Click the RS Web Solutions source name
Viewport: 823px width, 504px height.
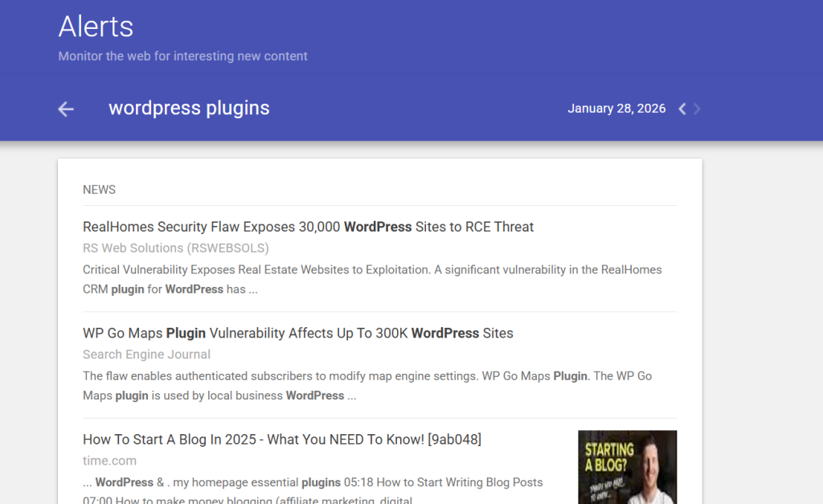(x=175, y=248)
